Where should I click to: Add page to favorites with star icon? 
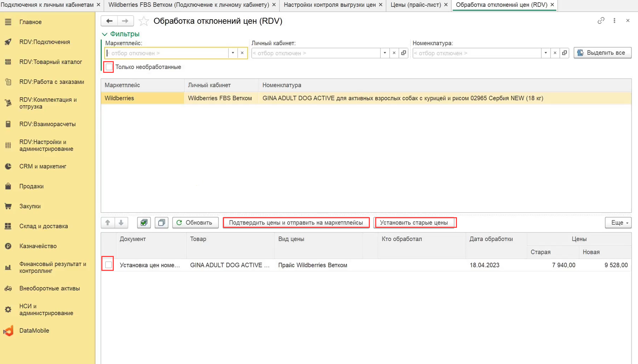coord(144,21)
